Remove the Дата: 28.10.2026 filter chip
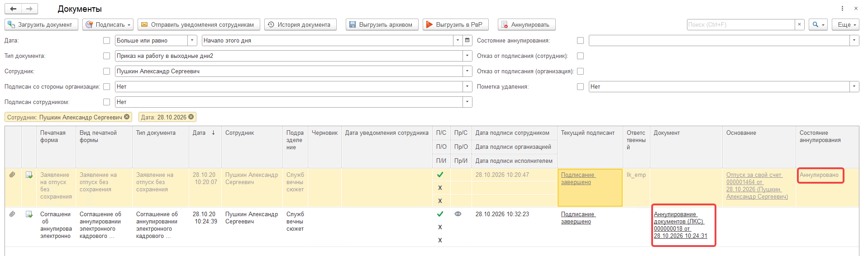This screenshot has width=868, height=256. (191, 117)
